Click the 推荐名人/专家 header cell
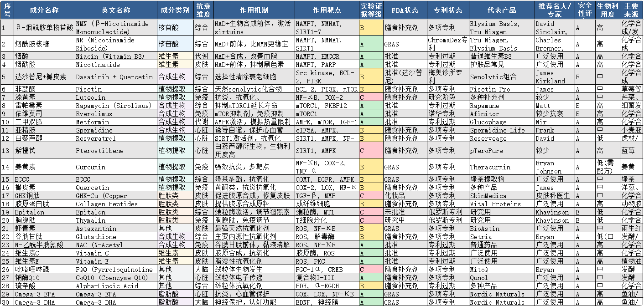Screen dimensions: 644x306 554,10
